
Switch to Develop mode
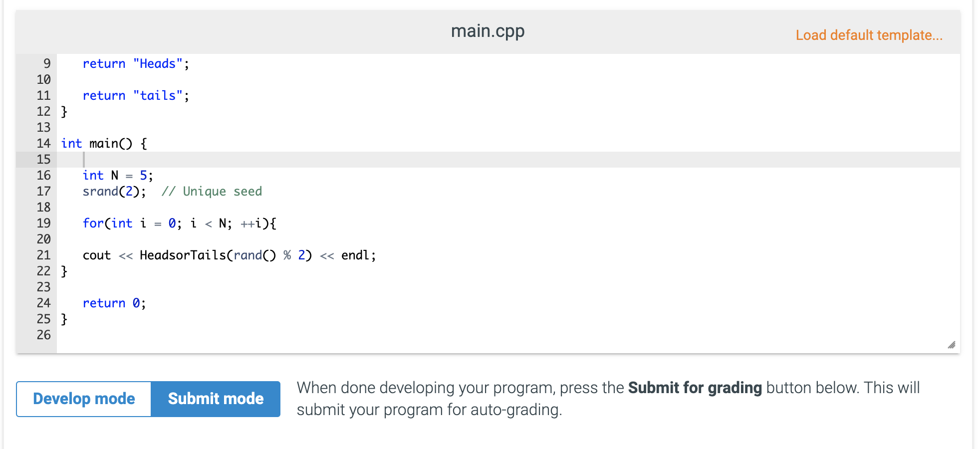(x=84, y=399)
